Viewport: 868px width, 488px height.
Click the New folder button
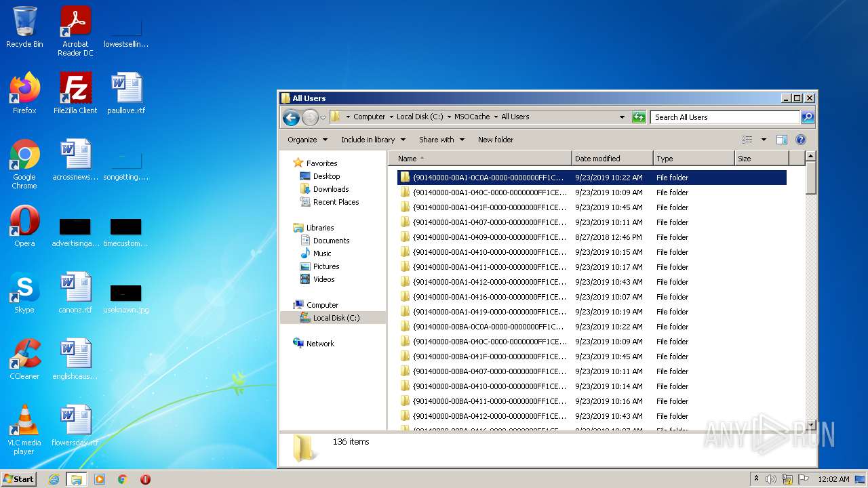(496, 140)
